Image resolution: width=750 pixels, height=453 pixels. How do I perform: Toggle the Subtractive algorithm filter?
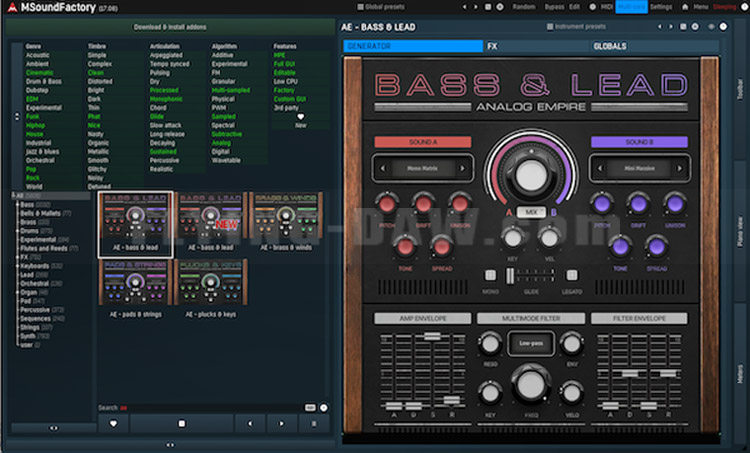227,134
